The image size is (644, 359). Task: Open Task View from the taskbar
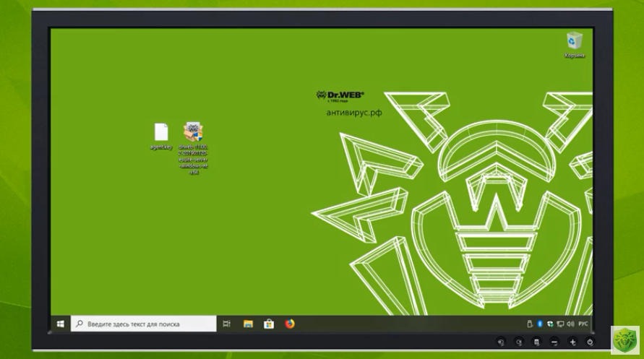coord(226,324)
